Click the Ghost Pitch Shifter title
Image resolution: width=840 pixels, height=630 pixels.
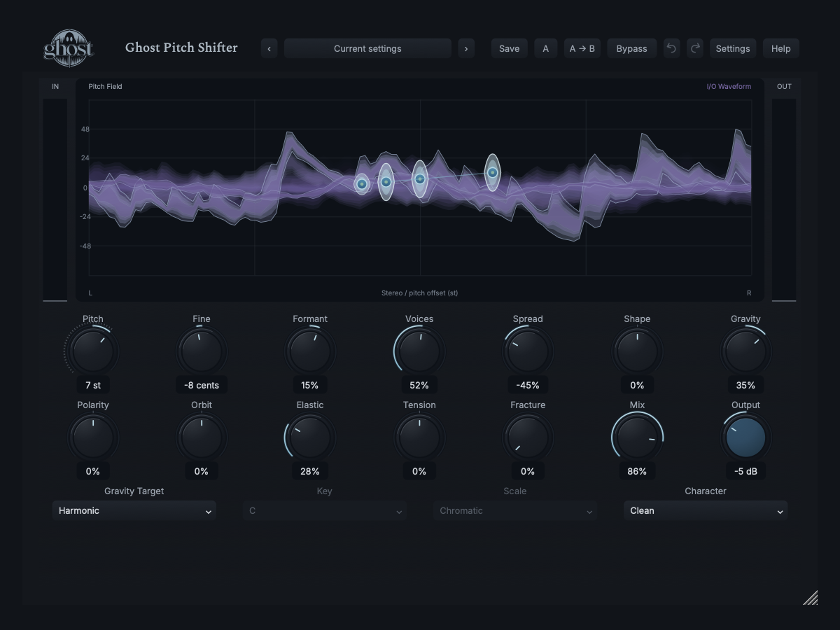point(181,48)
